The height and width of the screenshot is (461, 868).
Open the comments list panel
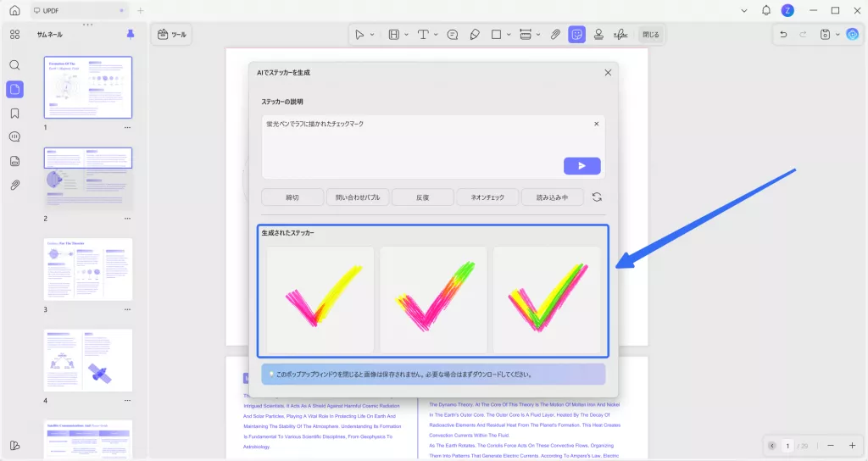15,136
